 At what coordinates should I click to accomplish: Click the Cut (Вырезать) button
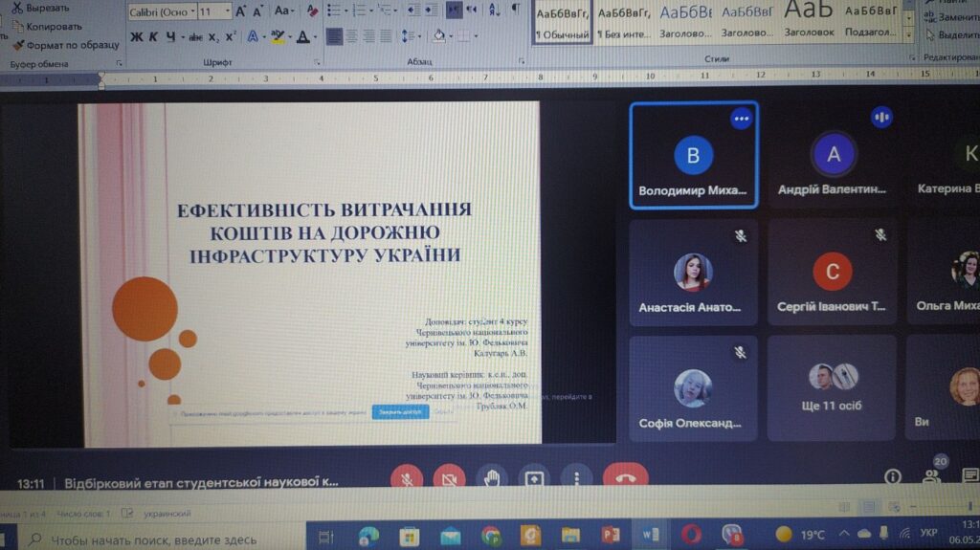pyautogui.click(x=40, y=8)
